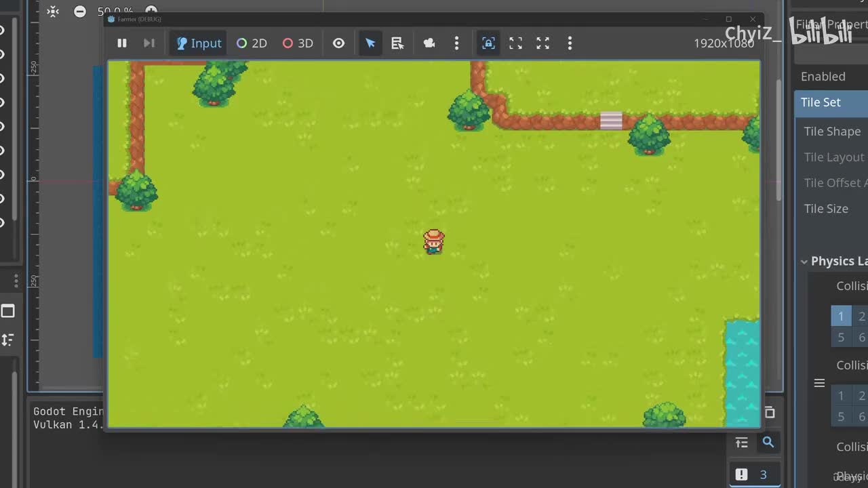Activate the arrow select tool

tap(370, 43)
